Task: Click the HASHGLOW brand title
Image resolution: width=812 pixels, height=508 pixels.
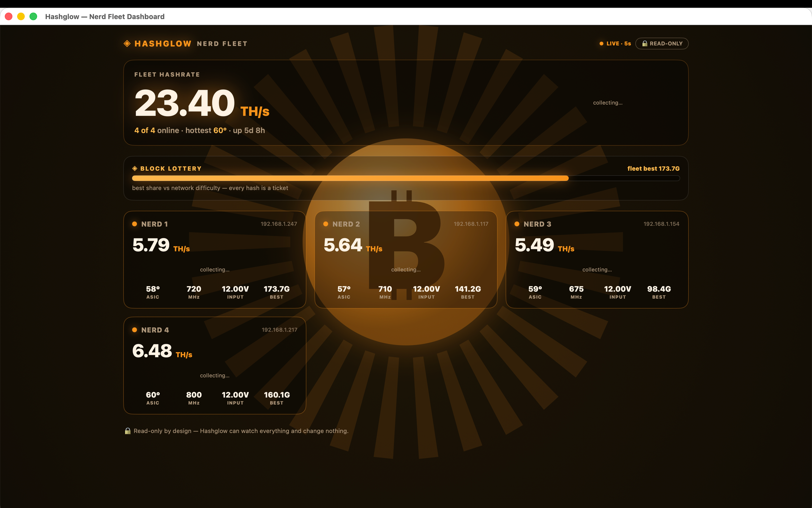Action: 163,44
